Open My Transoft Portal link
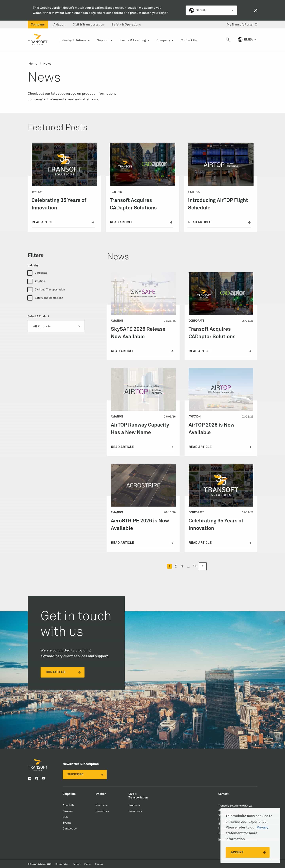The image size is (285, 868). (x=242, y=24)
